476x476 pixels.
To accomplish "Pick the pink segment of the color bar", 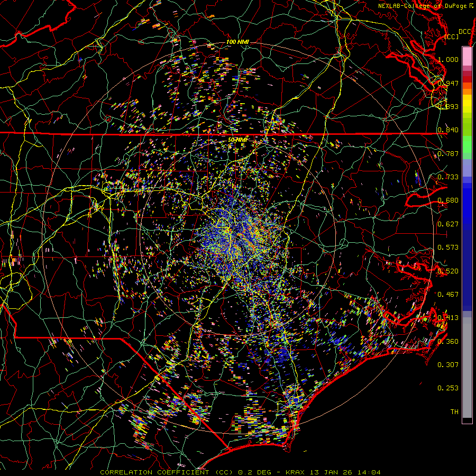I will tap(467, 57).
